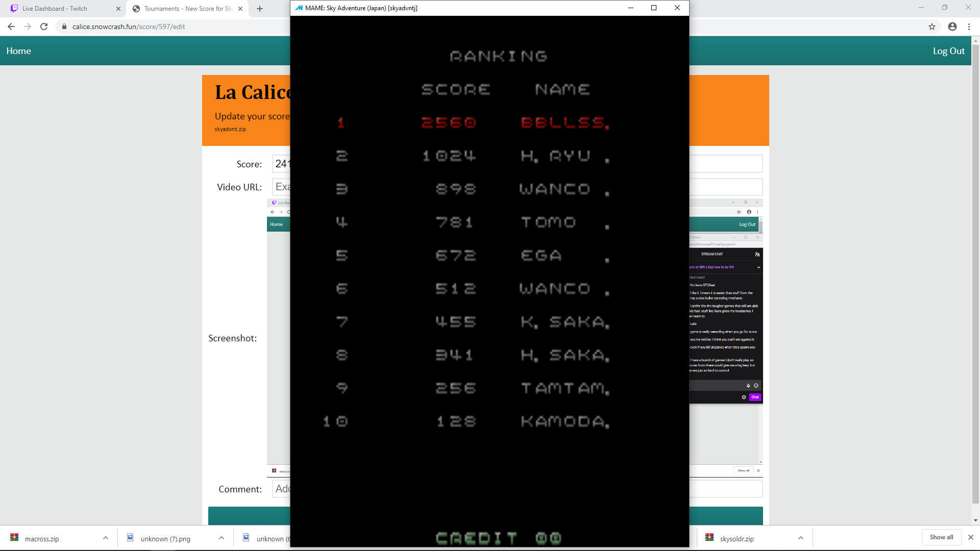Image resolution: width=980 pixels, height=551 pixels.
Task: Click the browser forward arrow
Action: (x=28, y=27)
